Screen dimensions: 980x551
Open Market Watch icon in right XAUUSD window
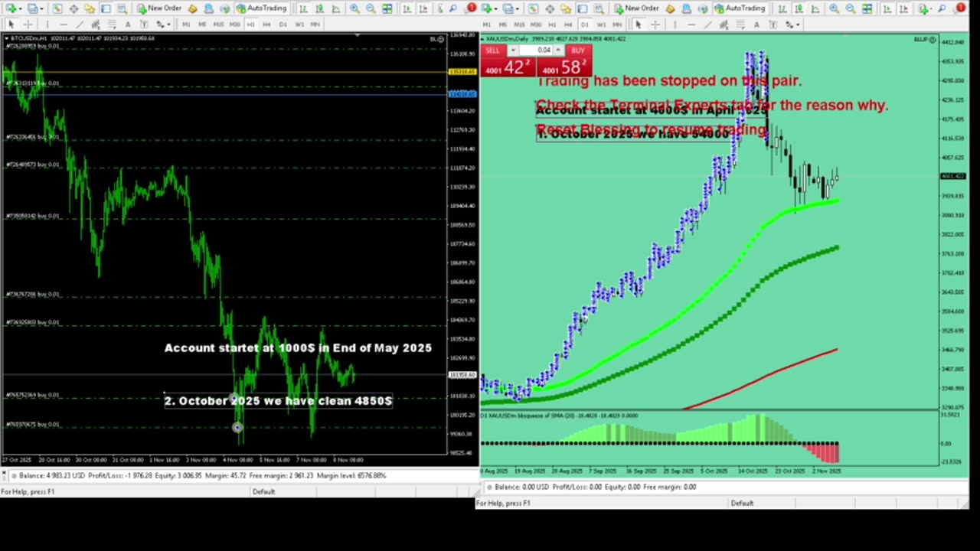tap(533, 8)
